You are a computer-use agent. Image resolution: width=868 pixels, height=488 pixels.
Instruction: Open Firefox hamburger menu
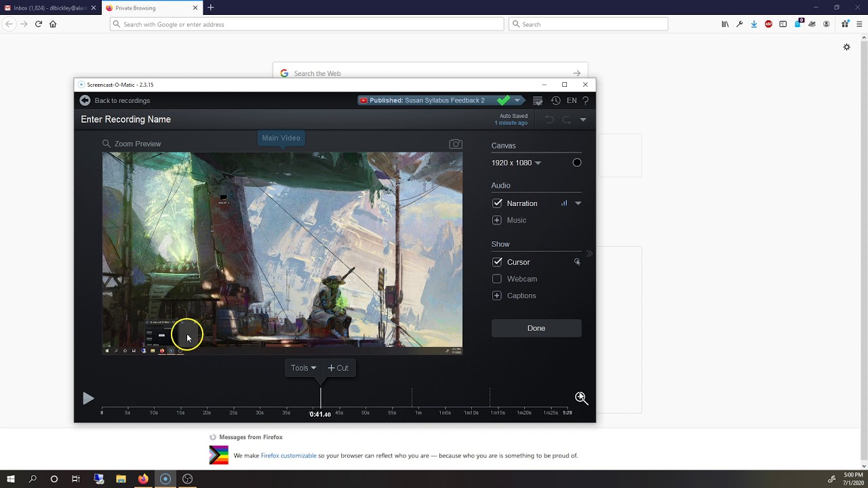pyautogui.click(x=858, y=24)
